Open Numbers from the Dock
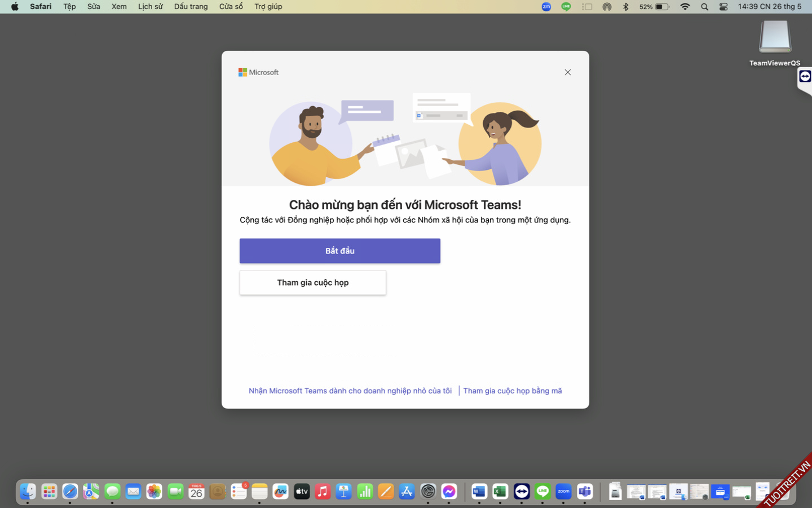The width and height of the screenshot is (812, 508). [x=365, y=492]
